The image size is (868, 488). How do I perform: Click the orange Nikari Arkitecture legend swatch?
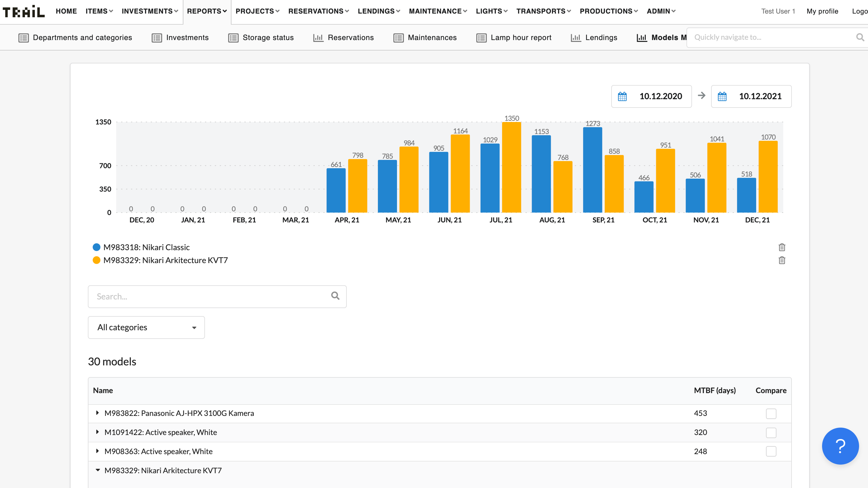click(96, 260)
